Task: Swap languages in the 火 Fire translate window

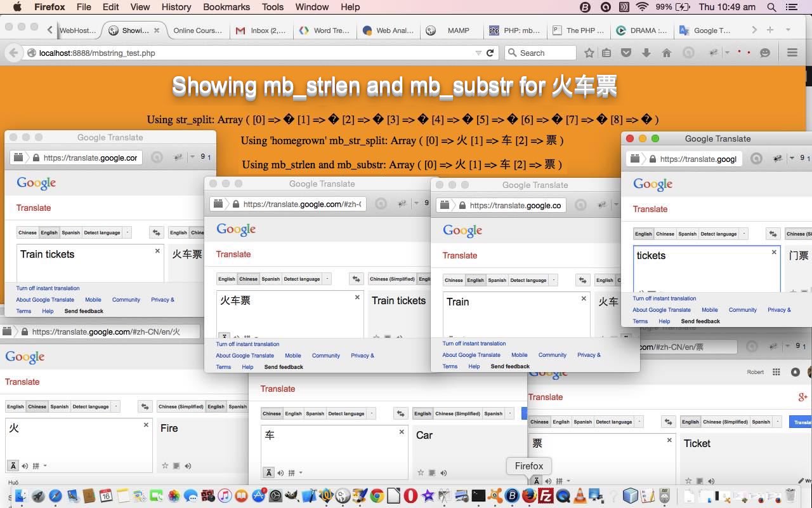Action: 146,406
